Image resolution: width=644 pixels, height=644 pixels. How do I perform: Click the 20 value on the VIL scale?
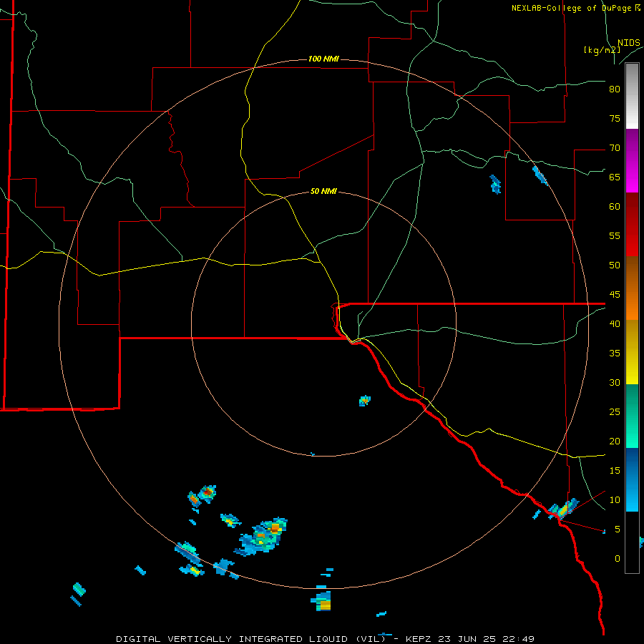pos(615,441)
